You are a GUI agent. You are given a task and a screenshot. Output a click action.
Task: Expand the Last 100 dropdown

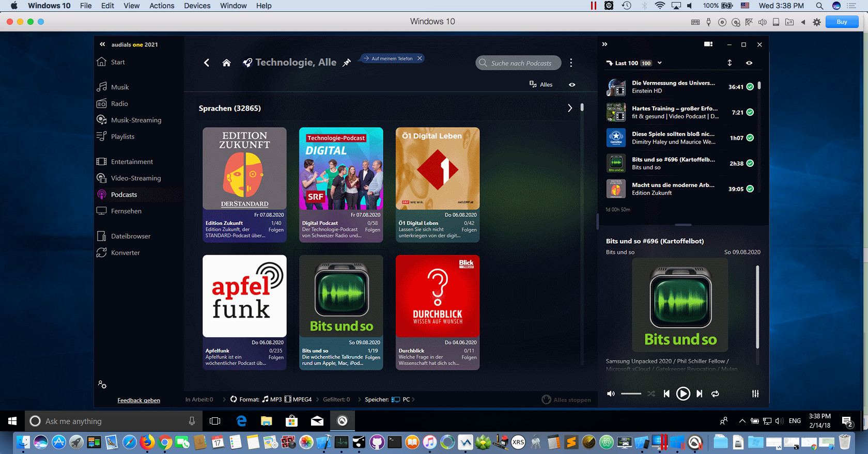[x=660, y=63]
